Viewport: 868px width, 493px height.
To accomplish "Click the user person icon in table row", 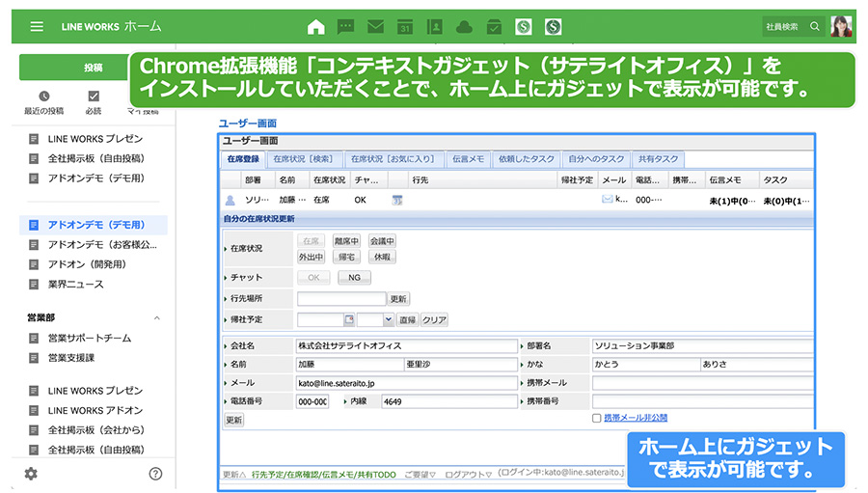I will click(231, 200).
